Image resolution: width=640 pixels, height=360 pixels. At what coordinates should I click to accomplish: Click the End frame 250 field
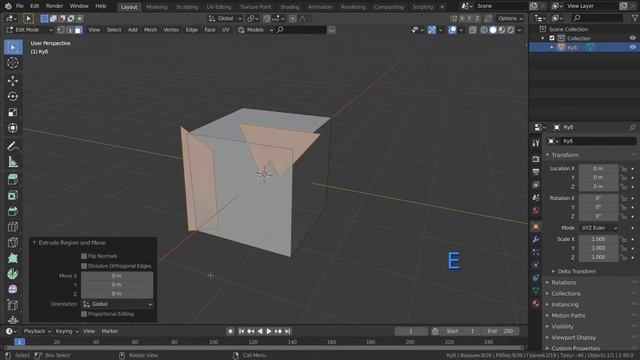501,331
